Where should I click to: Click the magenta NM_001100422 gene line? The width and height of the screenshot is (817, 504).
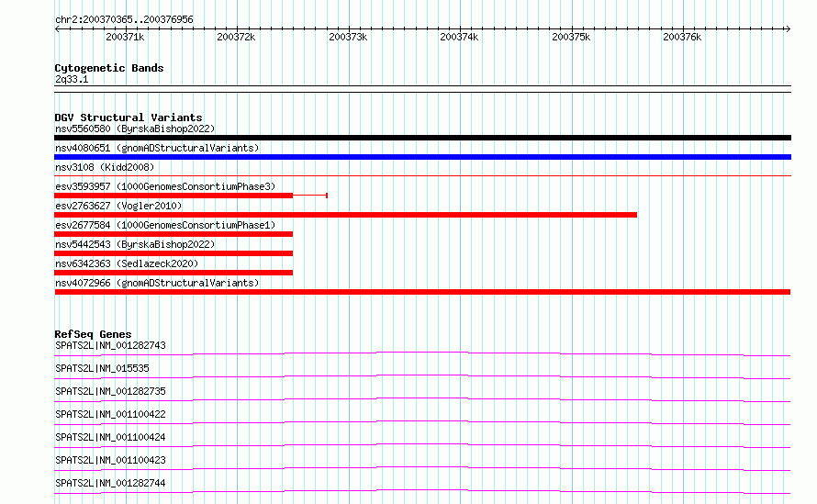[422, 422]
